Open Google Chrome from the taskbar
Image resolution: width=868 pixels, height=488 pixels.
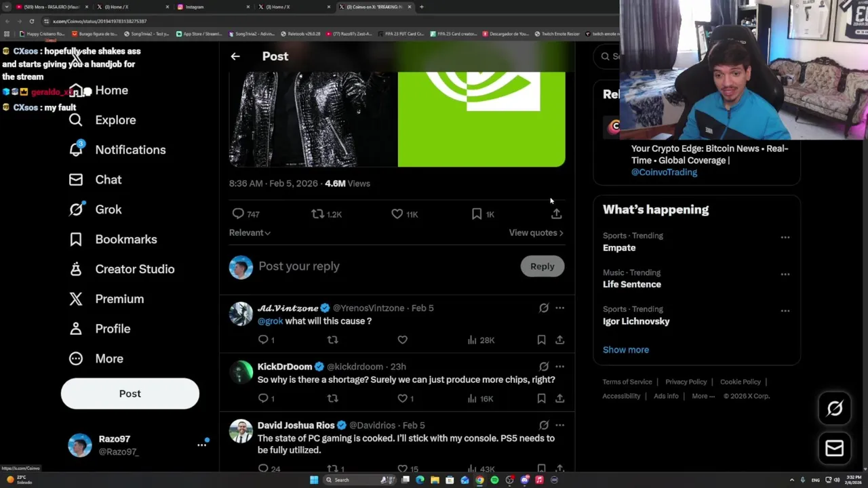pos(479,480)
